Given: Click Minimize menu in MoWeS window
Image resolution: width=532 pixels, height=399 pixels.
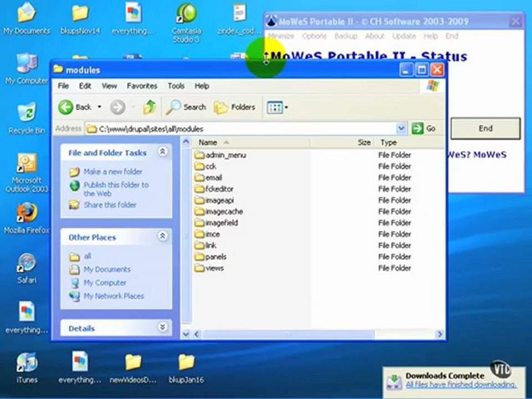Looking at the screenshot, I should tap(281, 37).
